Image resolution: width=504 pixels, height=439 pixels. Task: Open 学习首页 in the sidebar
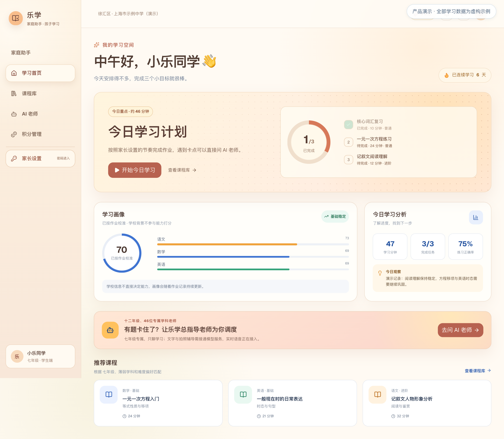pyautogui.click(x=40, y=73)
